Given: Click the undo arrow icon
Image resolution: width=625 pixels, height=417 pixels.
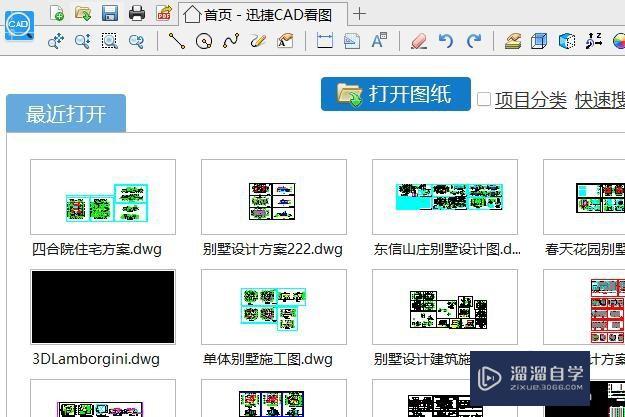Looking at the screenshot, I should [x=446, y=41].
